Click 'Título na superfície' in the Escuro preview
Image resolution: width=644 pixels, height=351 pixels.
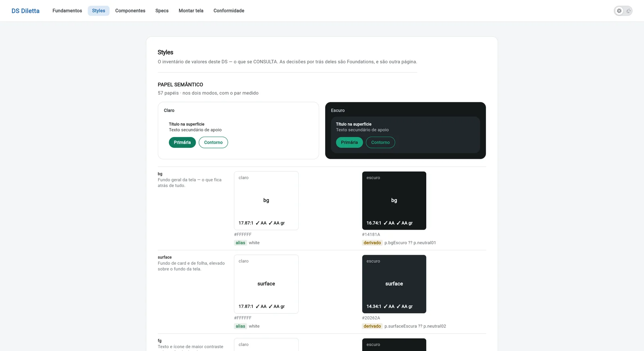(354, 125)
